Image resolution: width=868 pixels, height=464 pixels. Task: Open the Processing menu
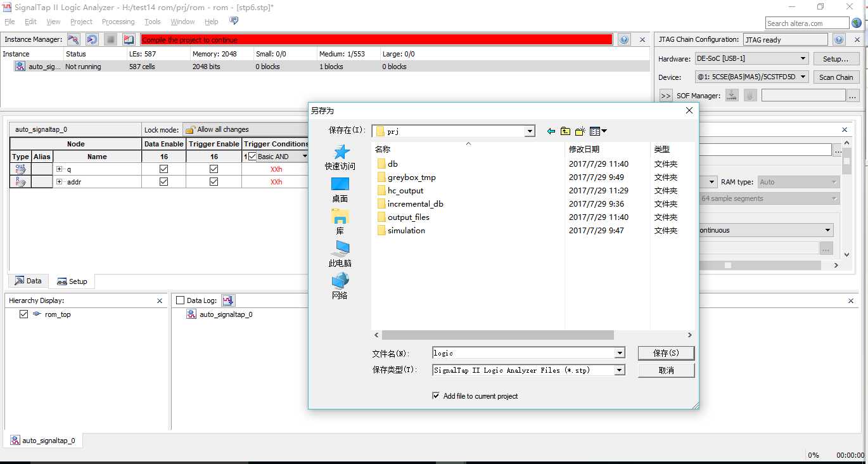tap(118, 22)
